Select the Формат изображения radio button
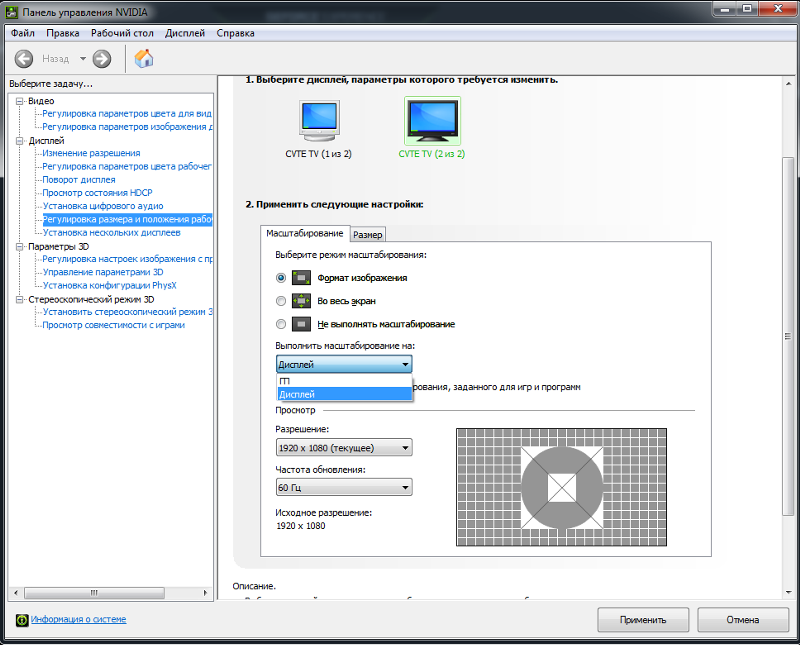 point(281,278)
